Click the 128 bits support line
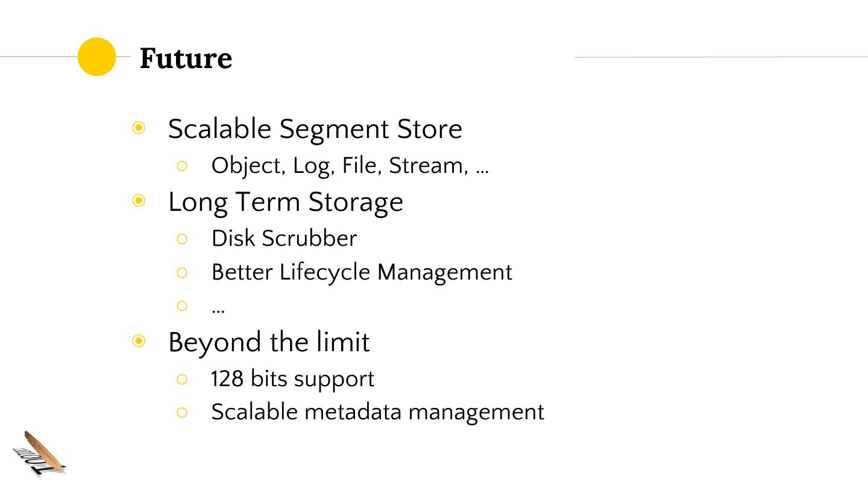Image resolution: width=868 pixels, height=488 pixels. (292, 379)
